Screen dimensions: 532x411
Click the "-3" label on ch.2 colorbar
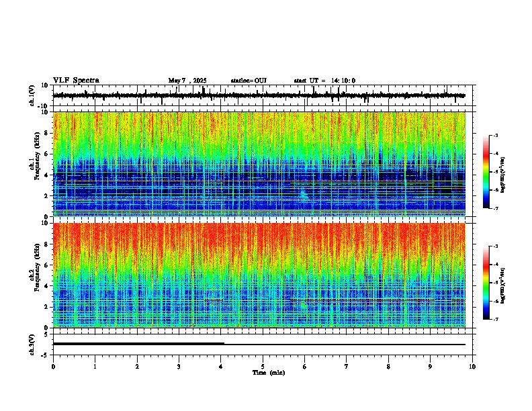point(496,246)
